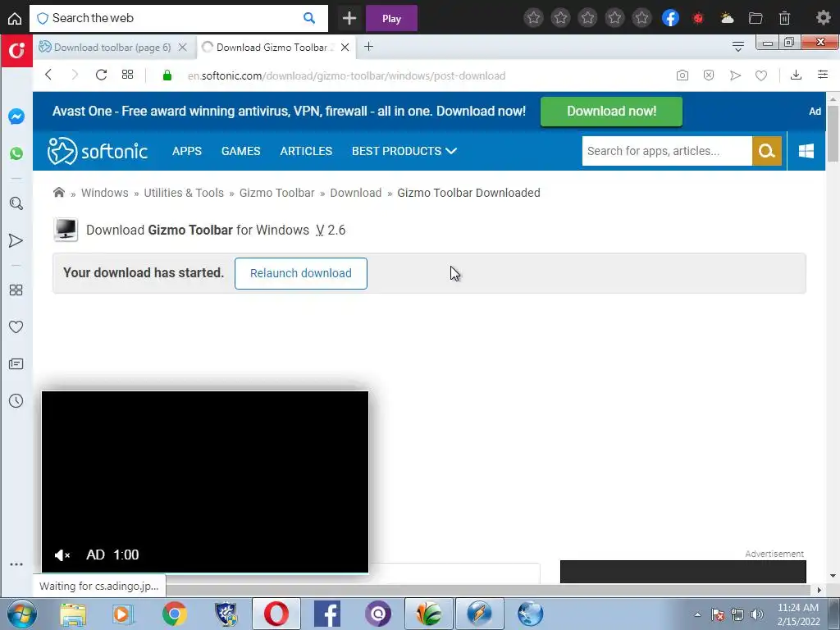Open the GAMES menu on Softonic
This screenshot has width=840, height=630.
(240, 151)
